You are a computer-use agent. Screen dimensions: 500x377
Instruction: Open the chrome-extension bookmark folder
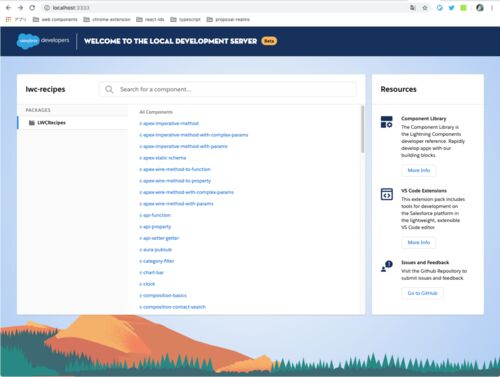tap(107, 19)
